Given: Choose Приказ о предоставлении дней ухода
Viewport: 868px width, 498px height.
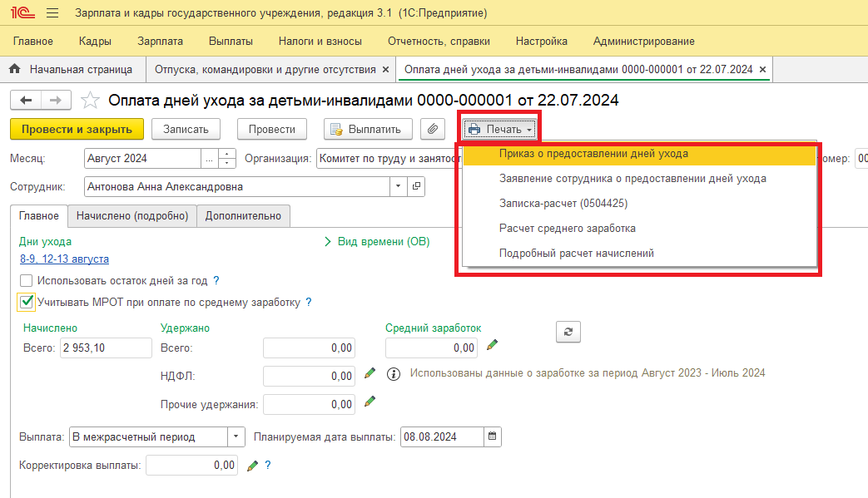Looking at the screenshot, I should coord(639,154).
